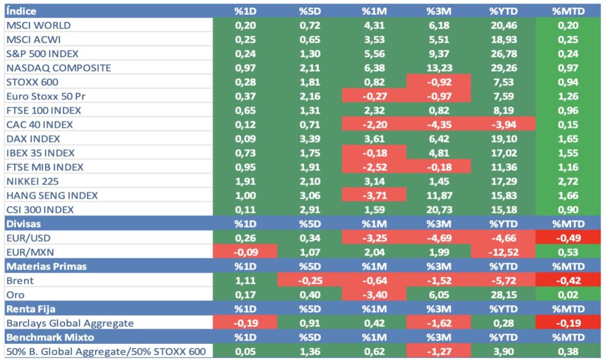Viewport: 606px width, 364px height.
Task: Click the Renta Fija section label
Action: click(31, 309)
